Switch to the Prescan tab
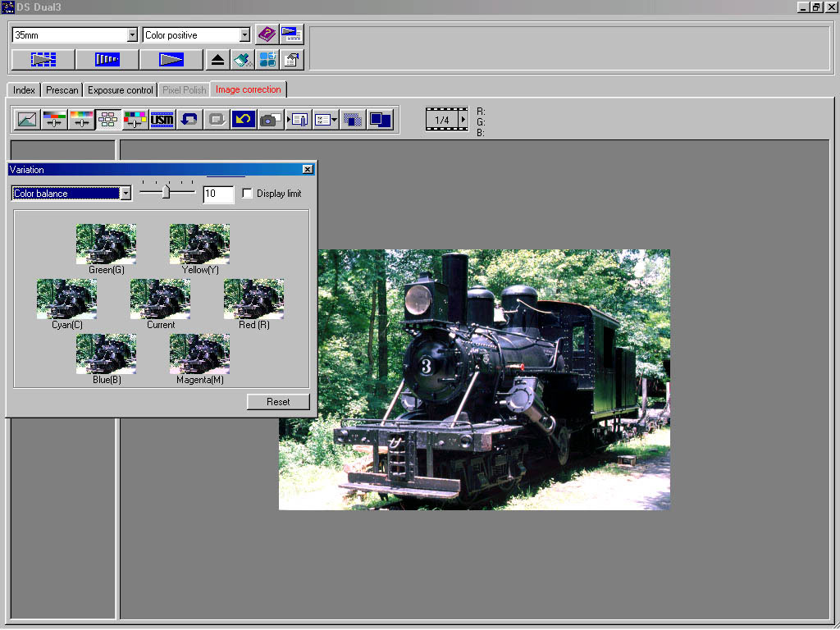 click(x=62, y=90)
